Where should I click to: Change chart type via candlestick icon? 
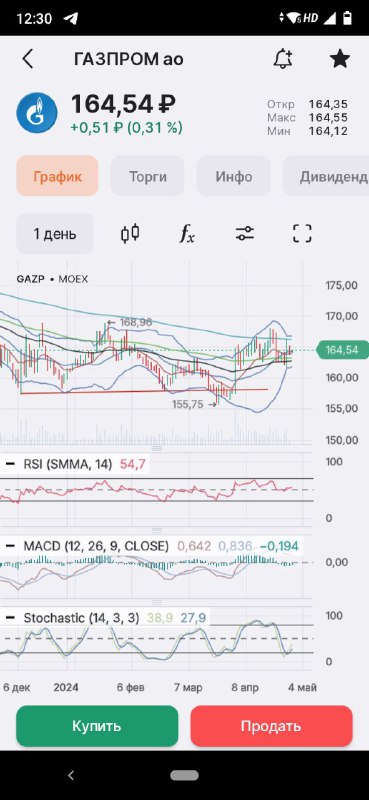pyautogui.click(x=130, y=234)
